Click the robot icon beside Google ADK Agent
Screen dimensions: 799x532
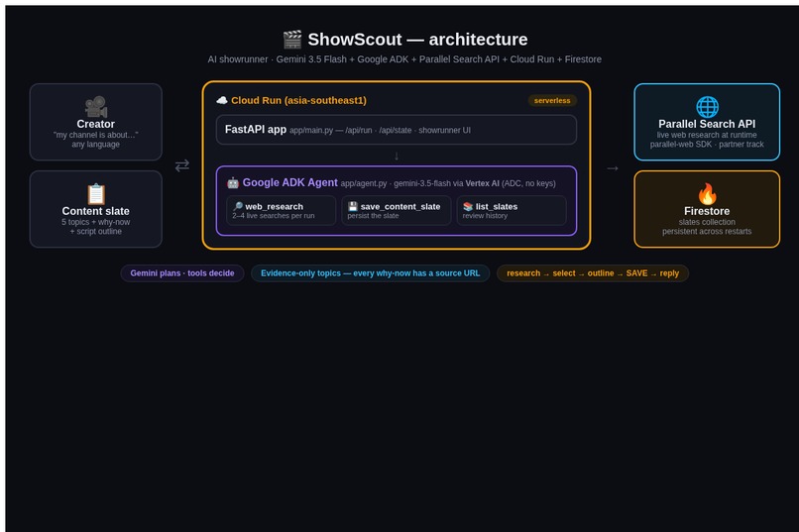click(233, 182)
